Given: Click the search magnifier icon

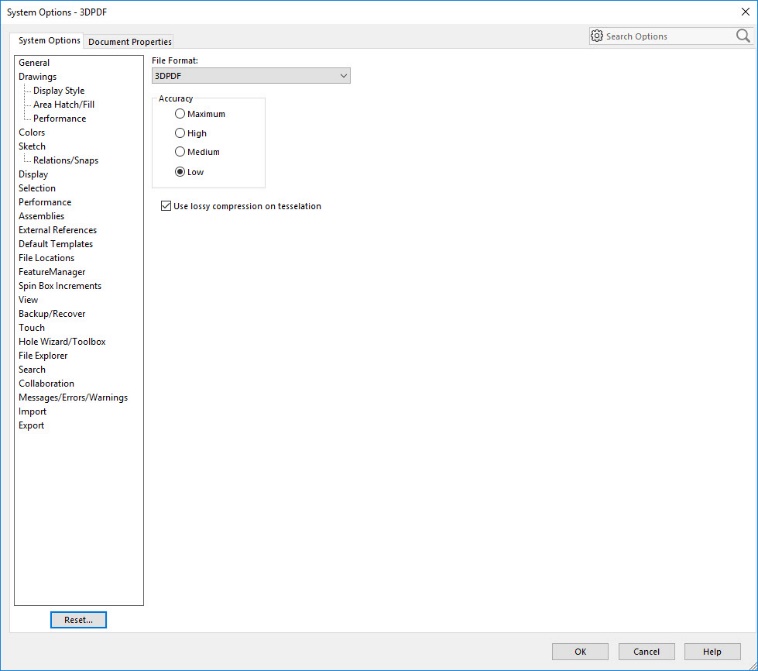Looking at the screenshot, I should point(743,36).
